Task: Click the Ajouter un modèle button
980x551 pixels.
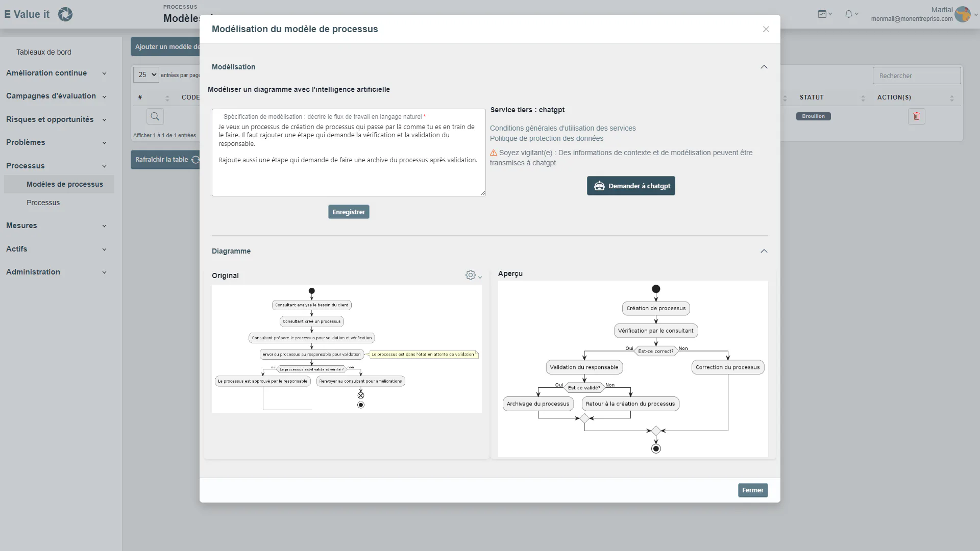Action: coord(165,46)
